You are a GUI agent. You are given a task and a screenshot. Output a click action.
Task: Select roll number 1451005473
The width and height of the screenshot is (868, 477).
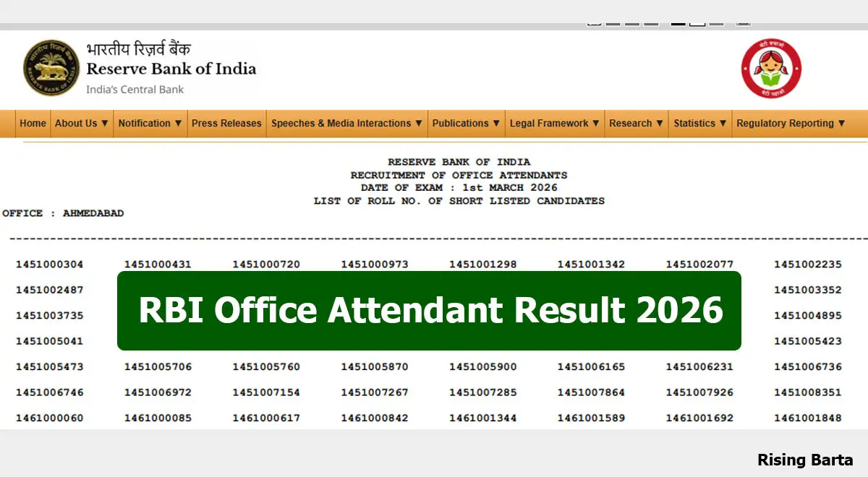point(49,367)
